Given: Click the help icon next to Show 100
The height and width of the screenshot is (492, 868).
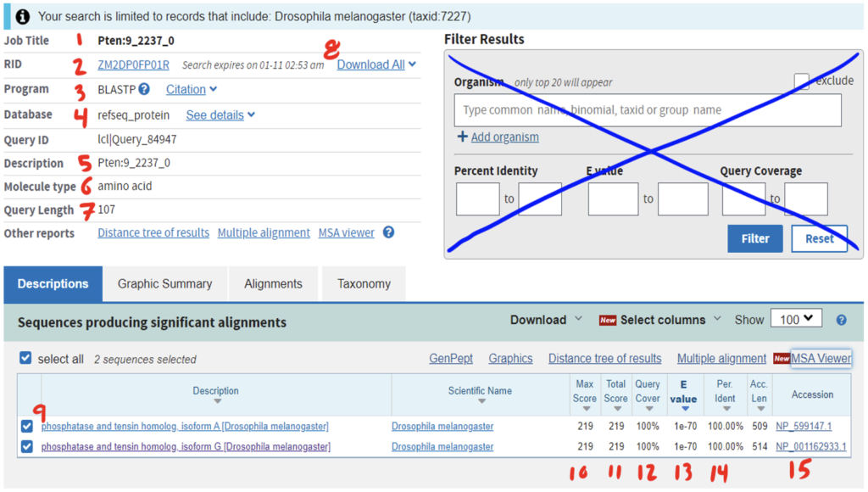Looking at the screenshot, I should [841, 320].
